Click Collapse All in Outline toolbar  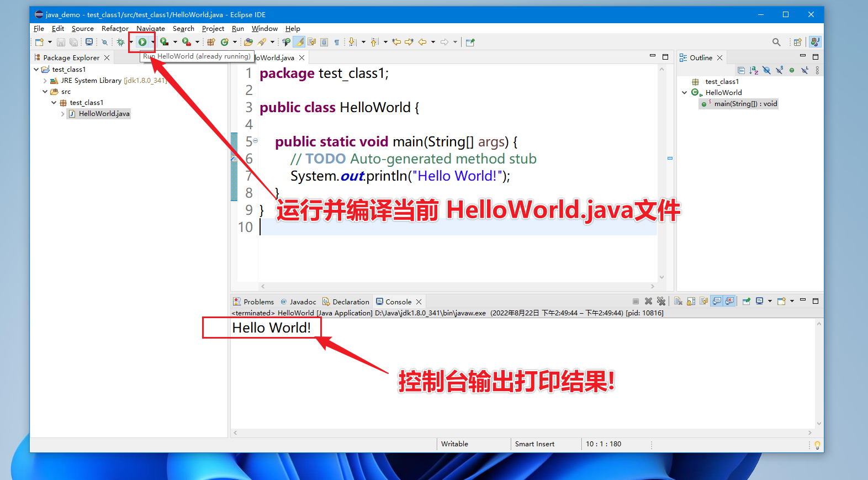pos(741,70)
